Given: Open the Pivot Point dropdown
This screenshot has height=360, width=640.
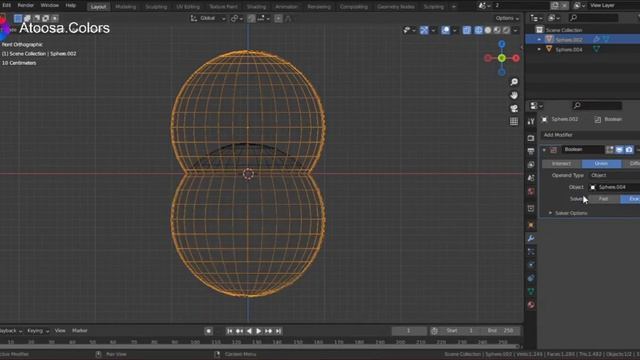Looking at the screenshot, I should [236, 18].
